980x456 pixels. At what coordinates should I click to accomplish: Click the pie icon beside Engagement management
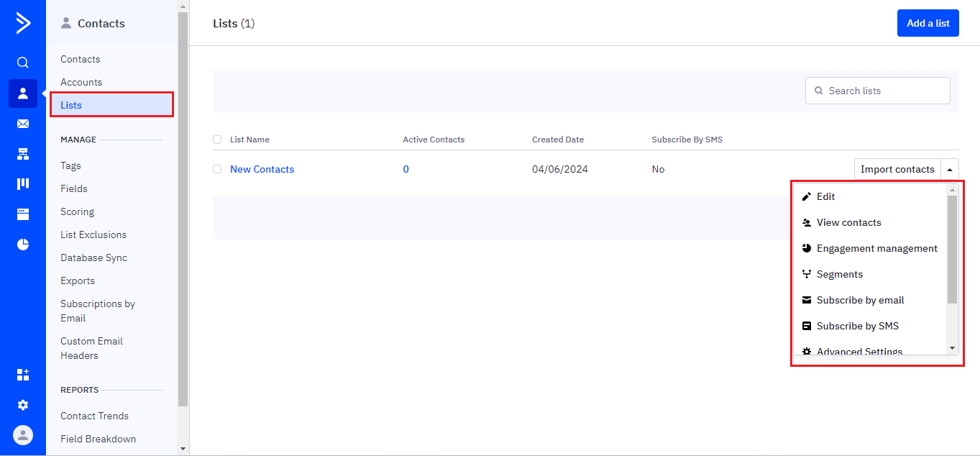(807, 248)
